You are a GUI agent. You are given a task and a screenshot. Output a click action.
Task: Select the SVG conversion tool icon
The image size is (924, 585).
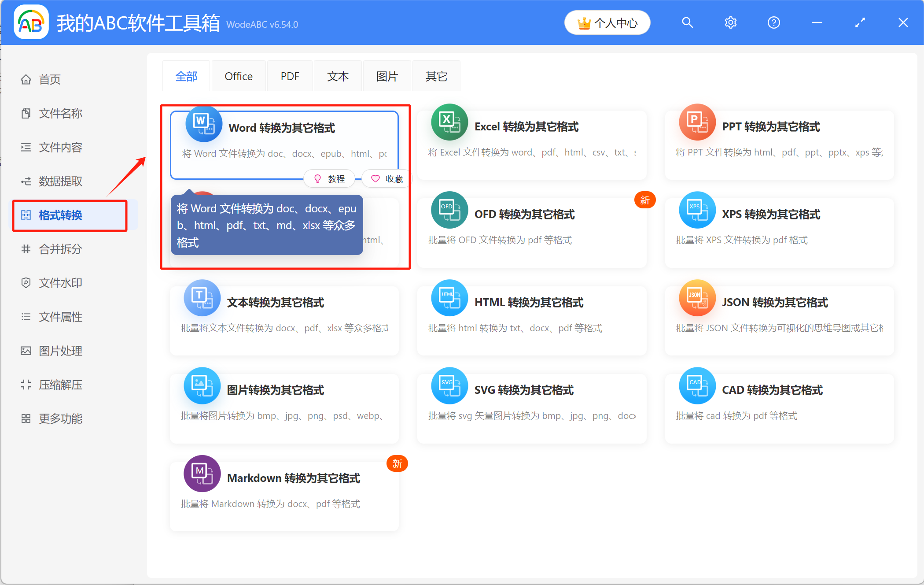pos(449,385)
